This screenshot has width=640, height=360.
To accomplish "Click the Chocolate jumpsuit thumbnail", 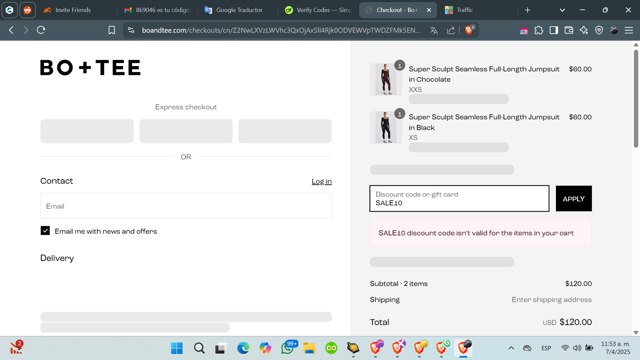I will (385, 79).
